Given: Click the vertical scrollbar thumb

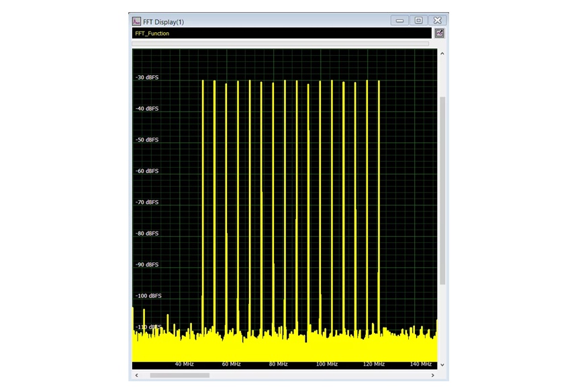Looking at the screenshot, I should point(442,188).
